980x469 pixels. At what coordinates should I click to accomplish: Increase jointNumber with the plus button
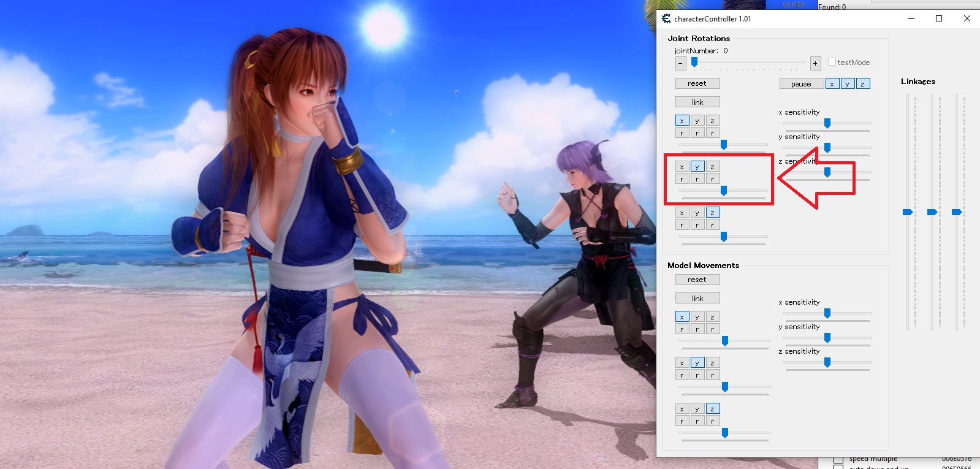[815, 63]
